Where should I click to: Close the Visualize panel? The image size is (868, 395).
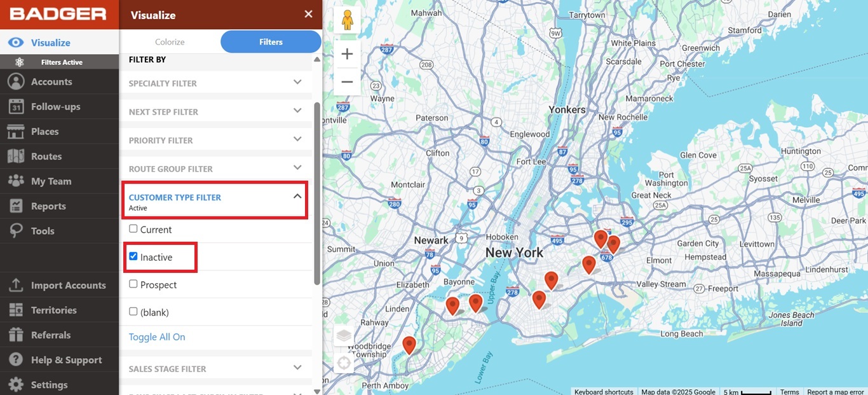coord(308,14)
